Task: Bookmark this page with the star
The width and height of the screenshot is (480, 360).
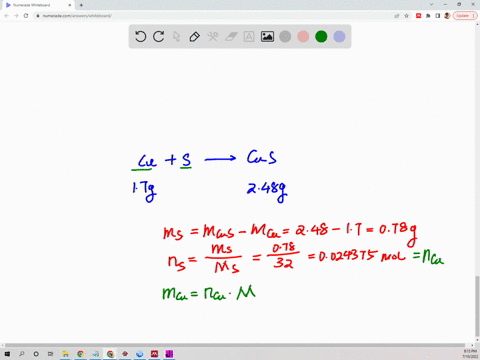Action: 406,16
